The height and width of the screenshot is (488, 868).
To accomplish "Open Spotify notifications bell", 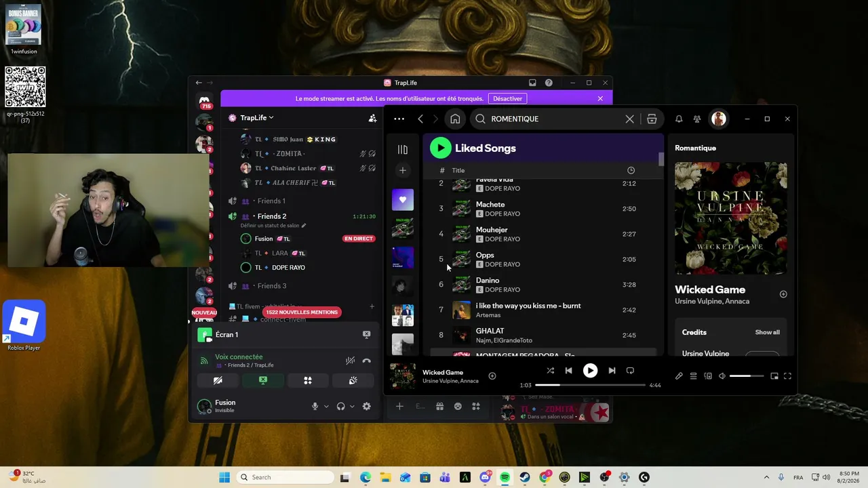I will [679, 119].
